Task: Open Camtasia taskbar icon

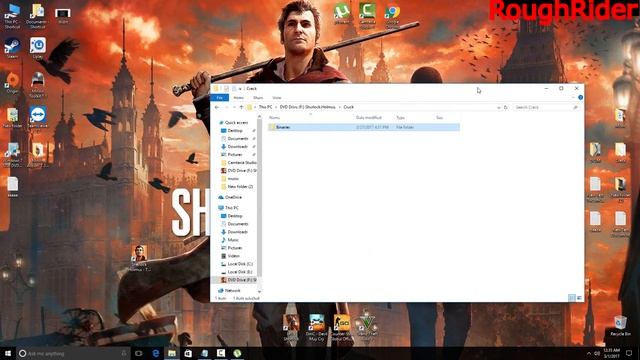Action: 221,353
